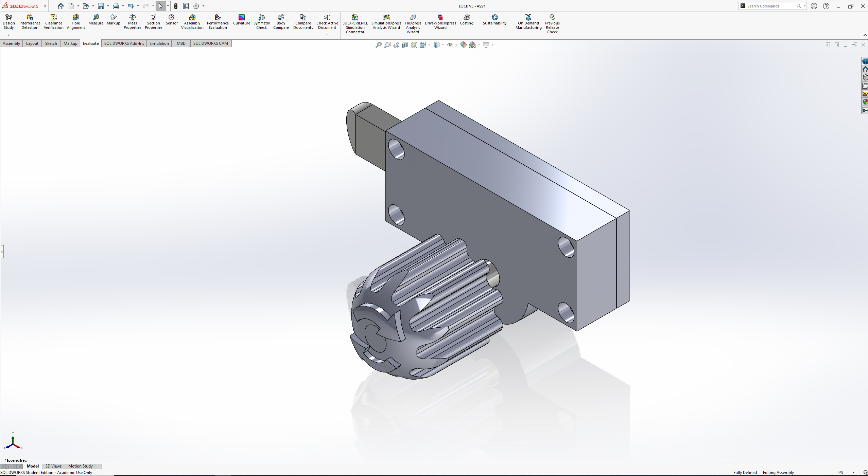Toggle the Curvature display
This screenshot has width=868, height=476.
pos(241,20)
